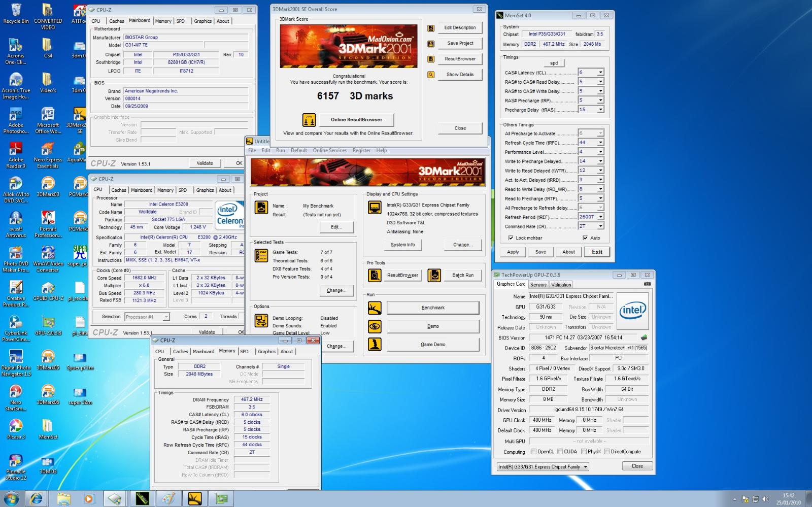812x507 pixels.
Task: Click the Benchmark run icon in 3DMark2001
Action: [x=375, y=308]
